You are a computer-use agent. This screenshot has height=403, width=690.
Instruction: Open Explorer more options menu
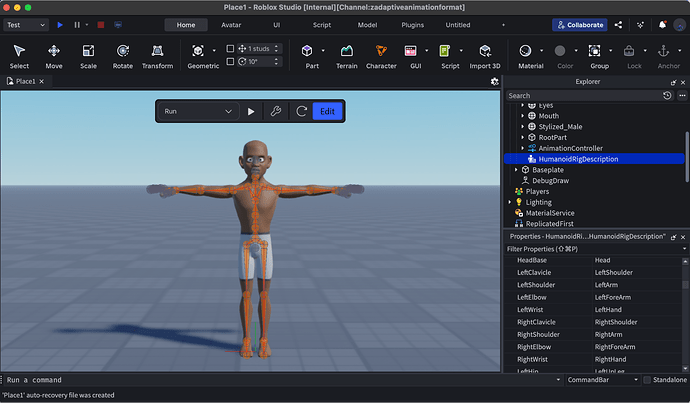tap(682, 95)
